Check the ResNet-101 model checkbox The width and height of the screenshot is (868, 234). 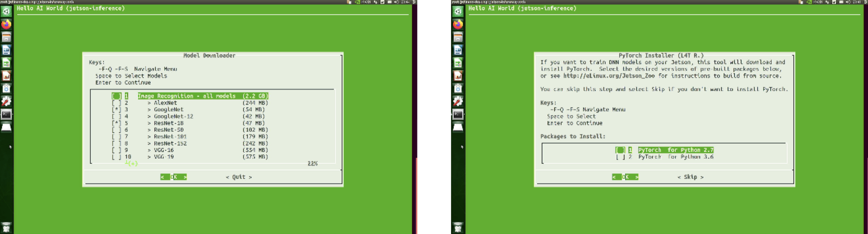pos(116,137)
